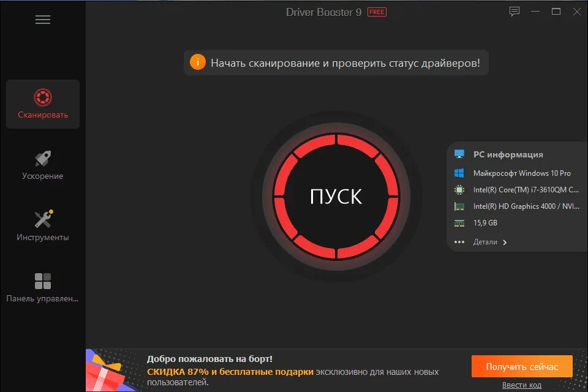Select the Сканировать lifebuoy icon
Screen dimensions: 588x392
click(43, 97)
